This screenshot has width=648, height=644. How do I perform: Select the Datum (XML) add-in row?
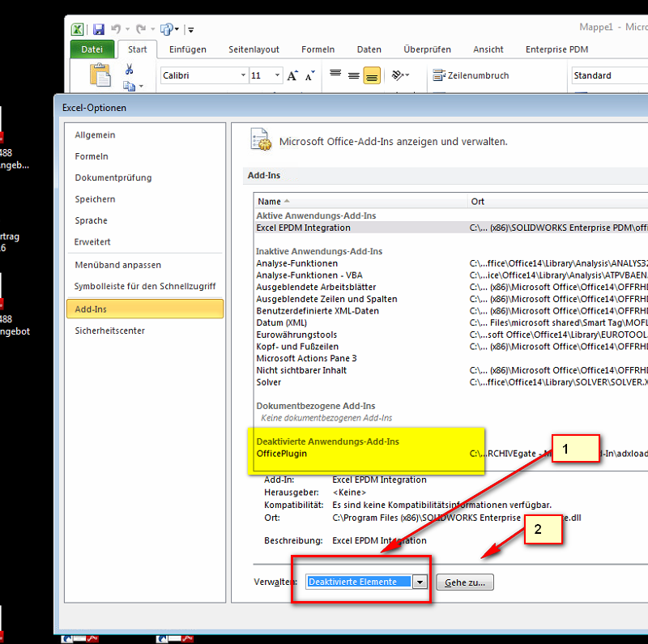click(x=451, y=323)
